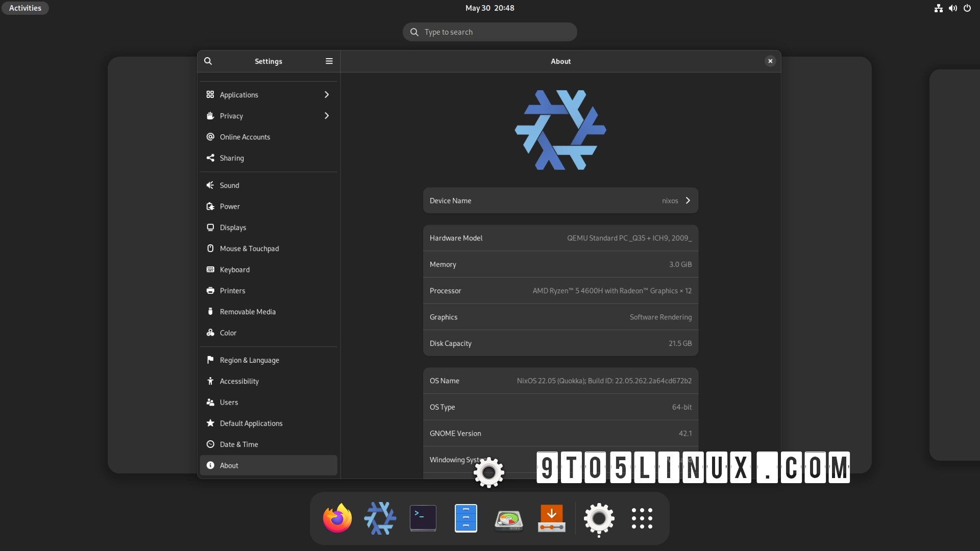Click the search icon in Settings sidebar
Viewport: 980px width, 551px height.
(x=209, y=61)
